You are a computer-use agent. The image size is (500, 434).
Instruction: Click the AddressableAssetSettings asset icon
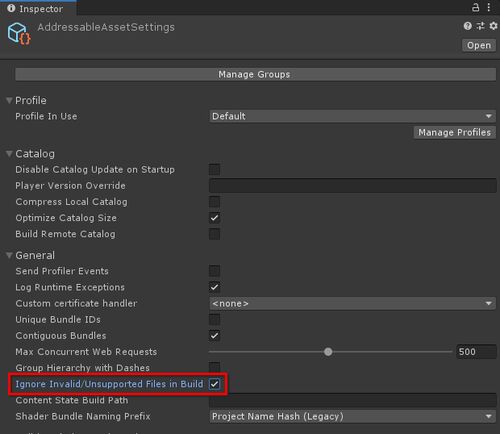click(19, 33)
